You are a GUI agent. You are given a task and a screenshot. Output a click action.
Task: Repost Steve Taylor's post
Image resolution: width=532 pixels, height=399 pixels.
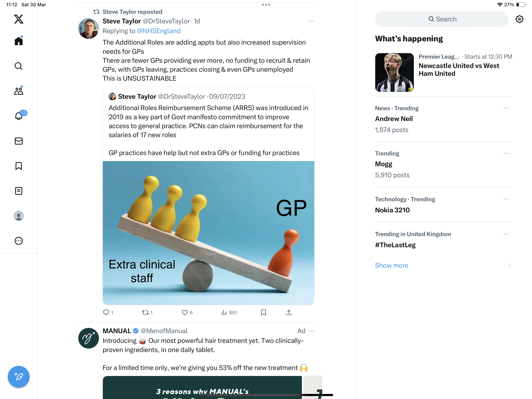tap(147, 312)
